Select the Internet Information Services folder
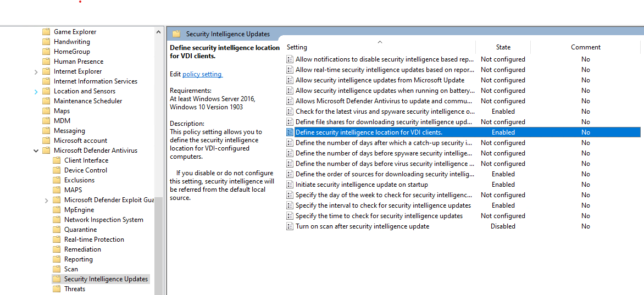644x295 pixels. 96,81
